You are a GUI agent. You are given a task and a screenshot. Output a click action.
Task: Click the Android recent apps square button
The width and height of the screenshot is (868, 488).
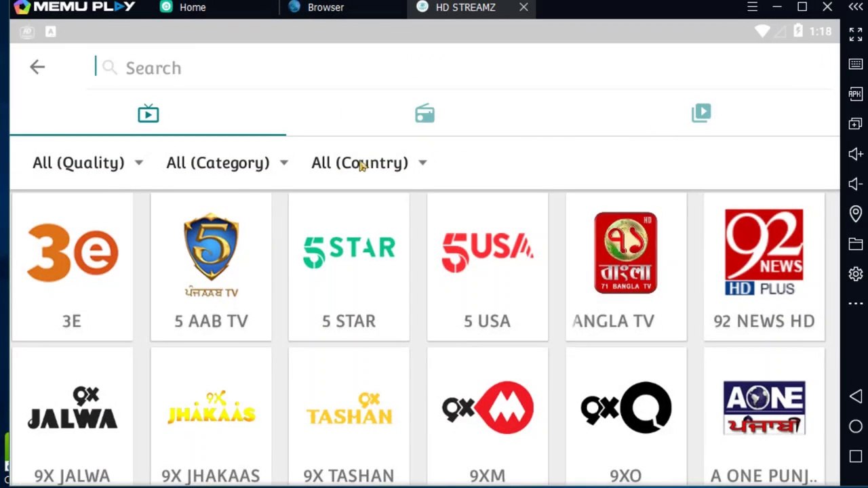[x=856, y=456]
